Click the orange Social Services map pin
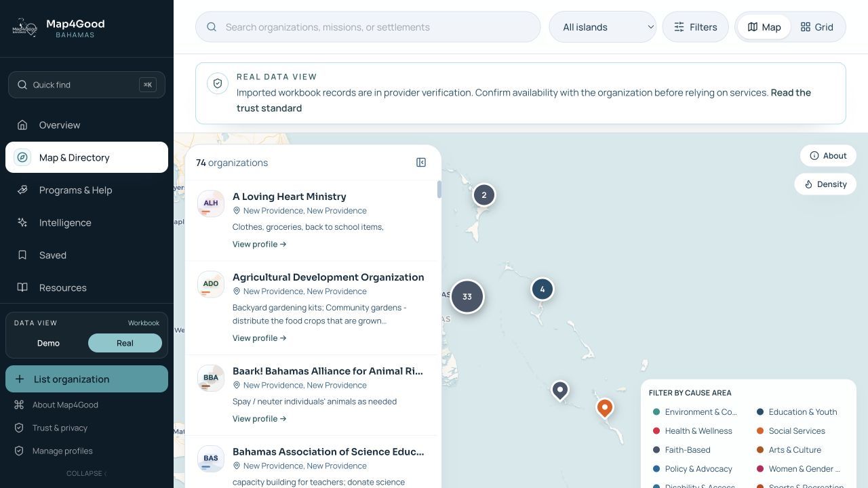This screenshot has width=868, height=488. 604,408
